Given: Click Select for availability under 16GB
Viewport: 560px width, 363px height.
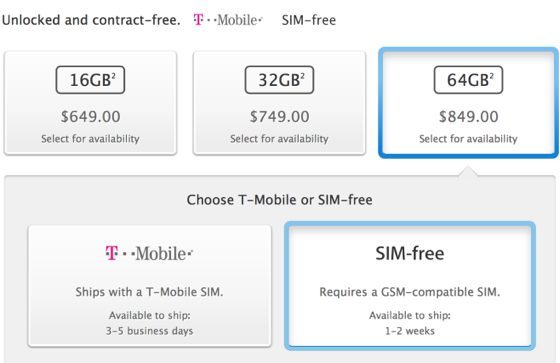Looking at the screenshot, I should (x=90, y=139).
